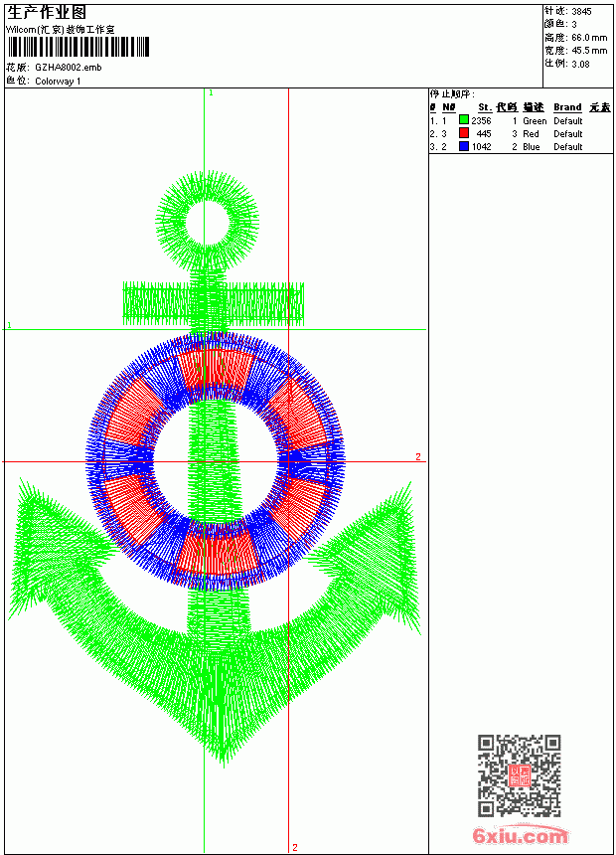Click the green guide marker 1 at top
Image resolution: width=616 pixels, height=855 pixels.
pos(211,93)
